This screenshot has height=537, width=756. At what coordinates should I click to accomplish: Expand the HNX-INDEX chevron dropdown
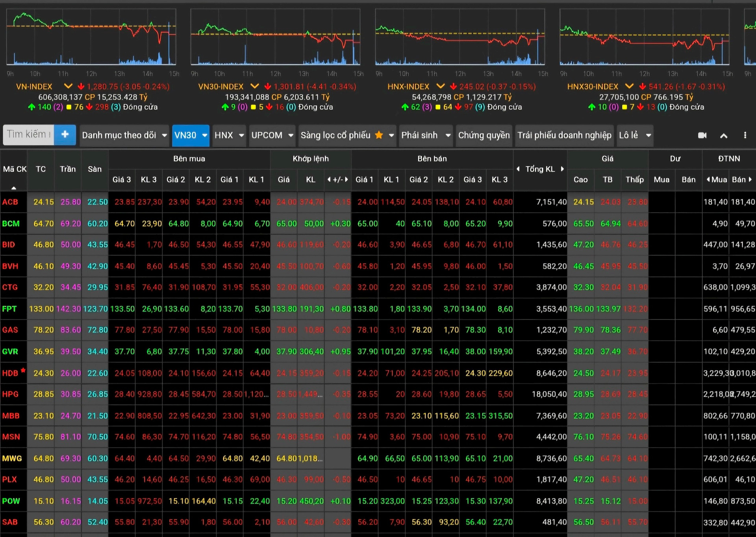441,86
